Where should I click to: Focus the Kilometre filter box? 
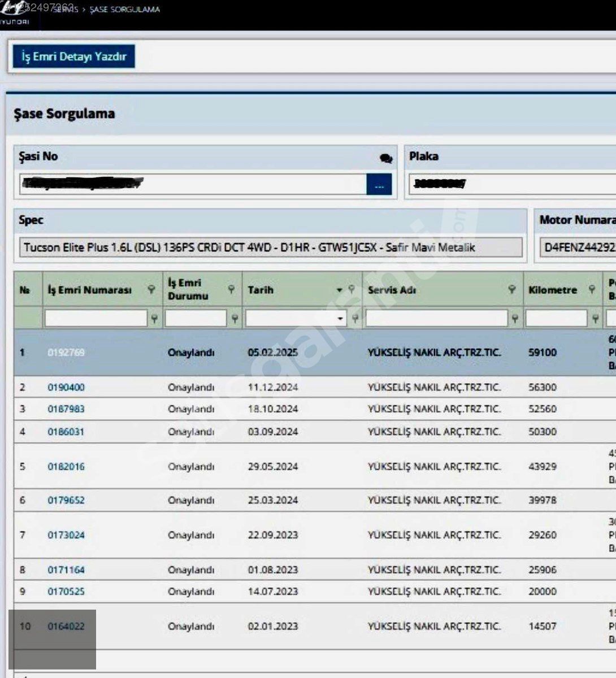[557, 319]
